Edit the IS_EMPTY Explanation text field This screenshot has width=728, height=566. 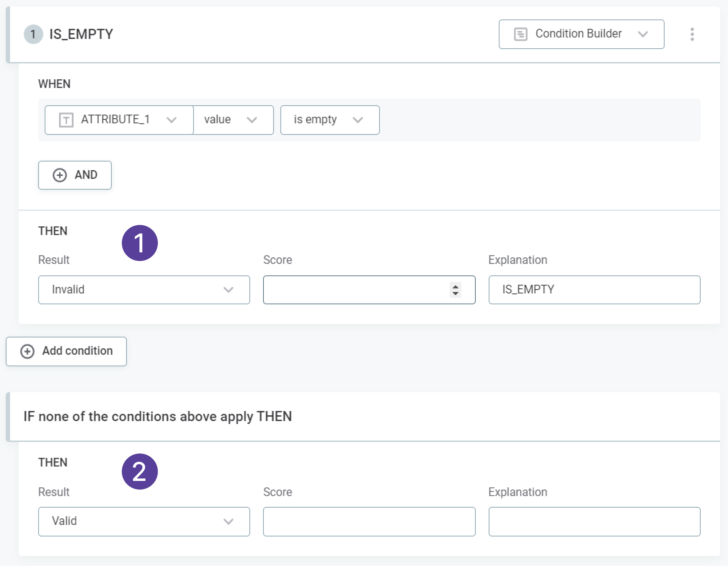[x=594, y=290]
